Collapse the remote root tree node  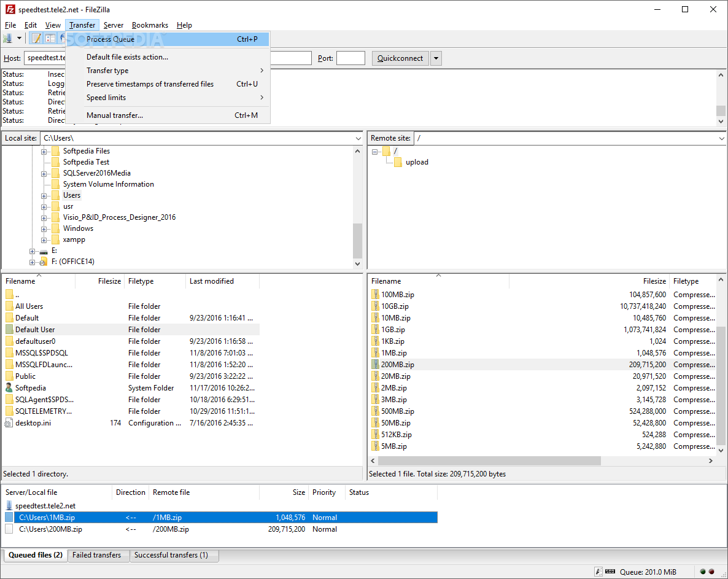click(374, 152)
